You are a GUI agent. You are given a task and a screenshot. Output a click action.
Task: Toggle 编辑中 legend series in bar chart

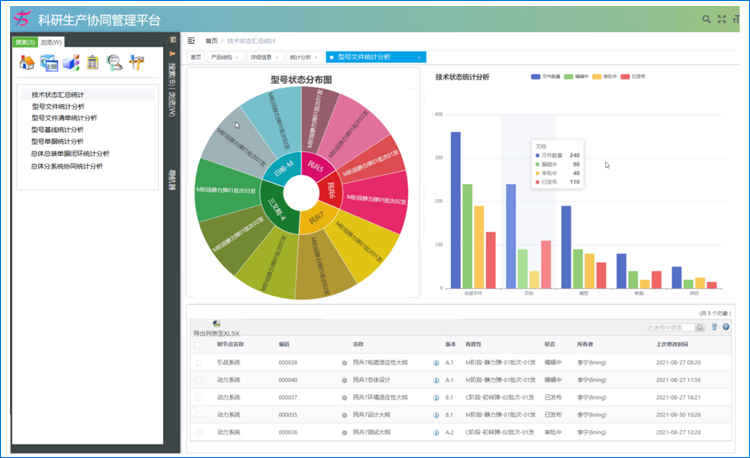tap(576, 76)
